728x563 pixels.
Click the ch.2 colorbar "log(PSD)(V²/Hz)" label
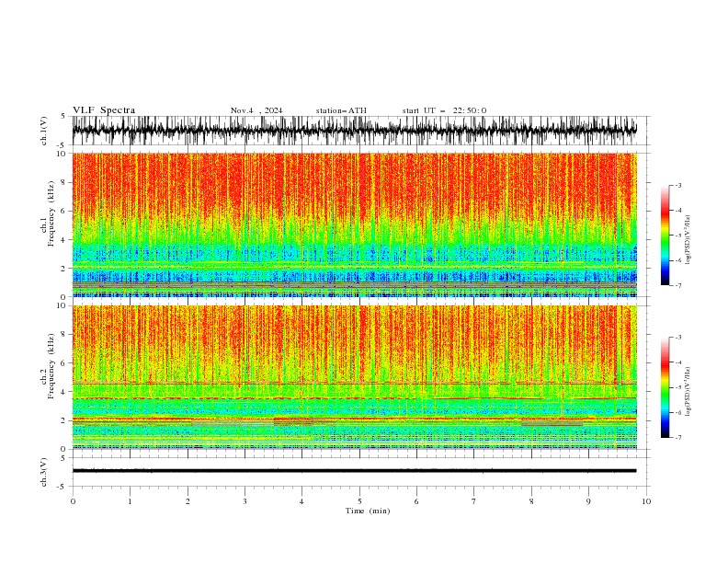(688, 392)
